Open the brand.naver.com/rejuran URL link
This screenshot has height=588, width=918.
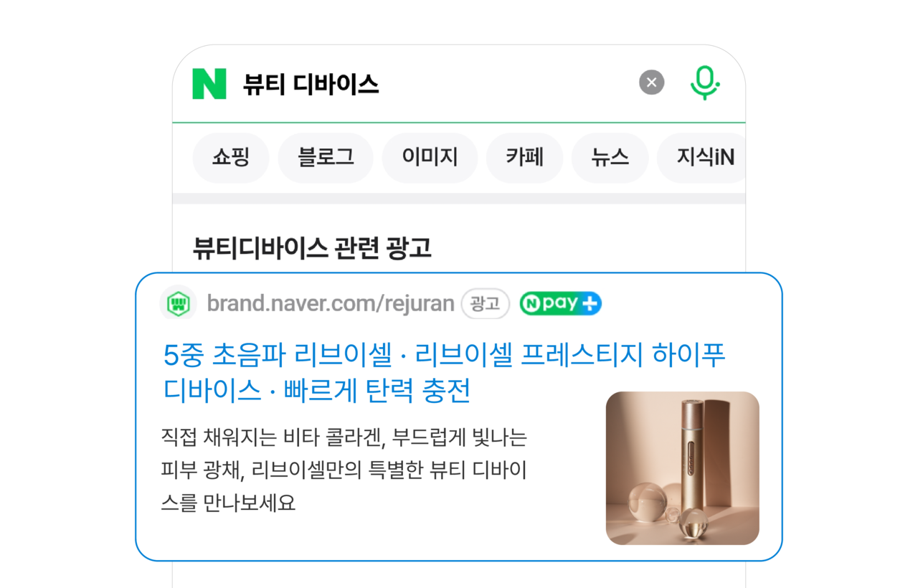(x=331, y=303)
